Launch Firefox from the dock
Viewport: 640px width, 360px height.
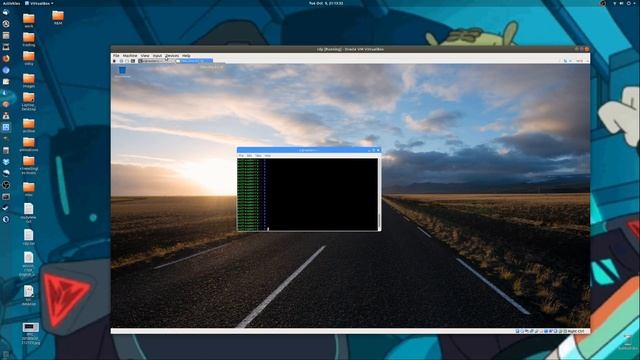click(x=6, y=58)
